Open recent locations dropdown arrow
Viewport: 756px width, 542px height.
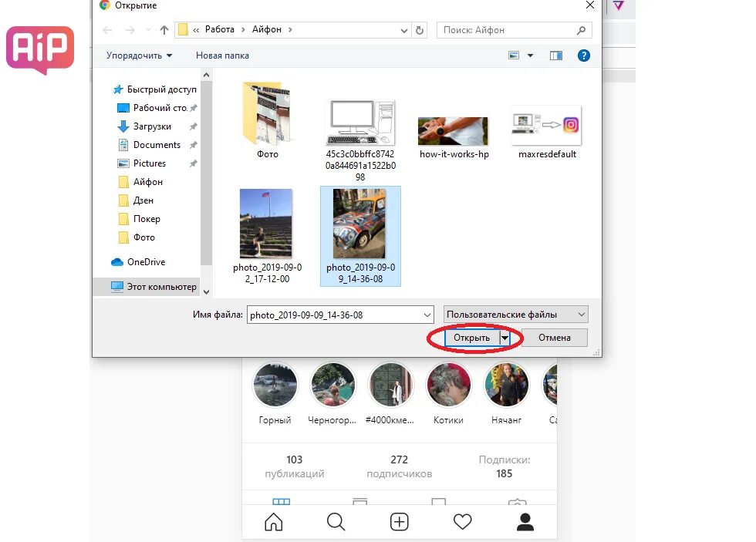point(147,30)
